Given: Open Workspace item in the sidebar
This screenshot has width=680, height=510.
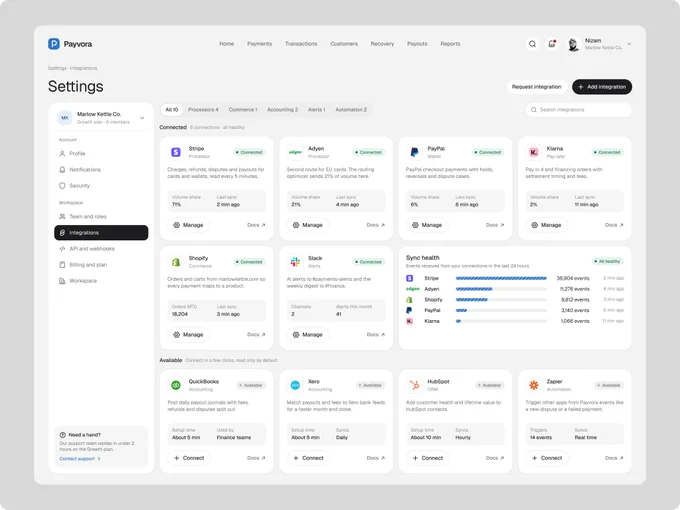Looking at the screenshot, I should pos(101,281).
